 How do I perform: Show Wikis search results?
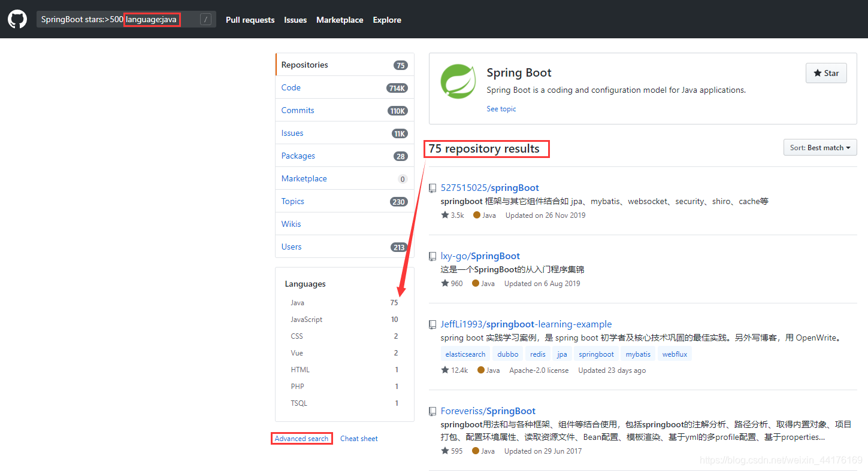pos(344,224)
